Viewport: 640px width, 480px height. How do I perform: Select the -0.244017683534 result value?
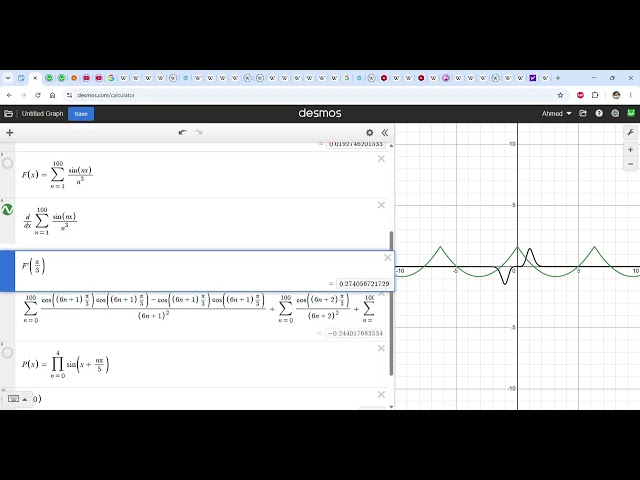point(355,333)
